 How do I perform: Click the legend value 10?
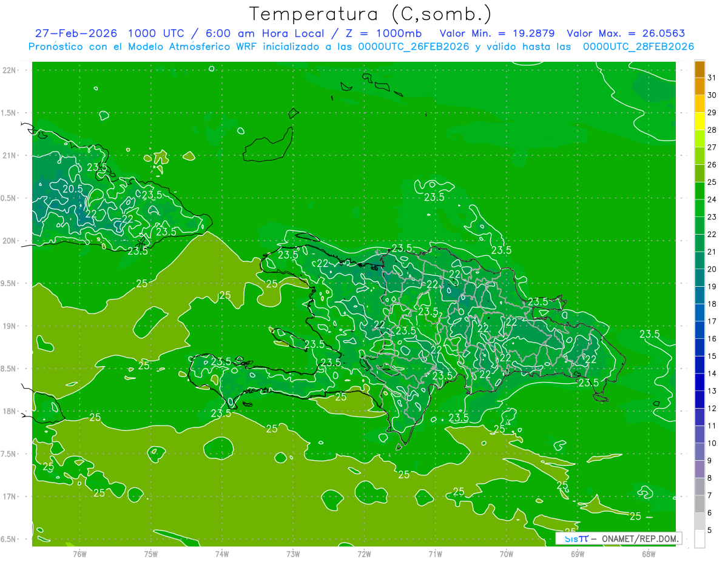tap(712, 443)
